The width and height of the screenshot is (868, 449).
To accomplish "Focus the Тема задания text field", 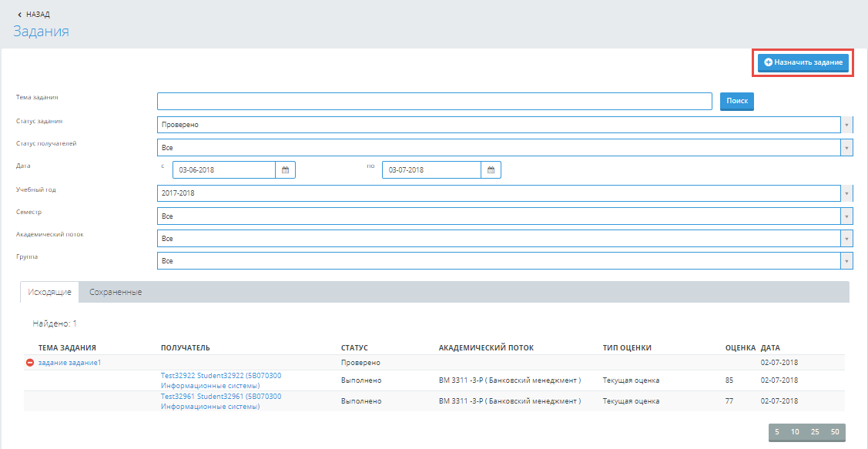I will click(x=434, y=102).
